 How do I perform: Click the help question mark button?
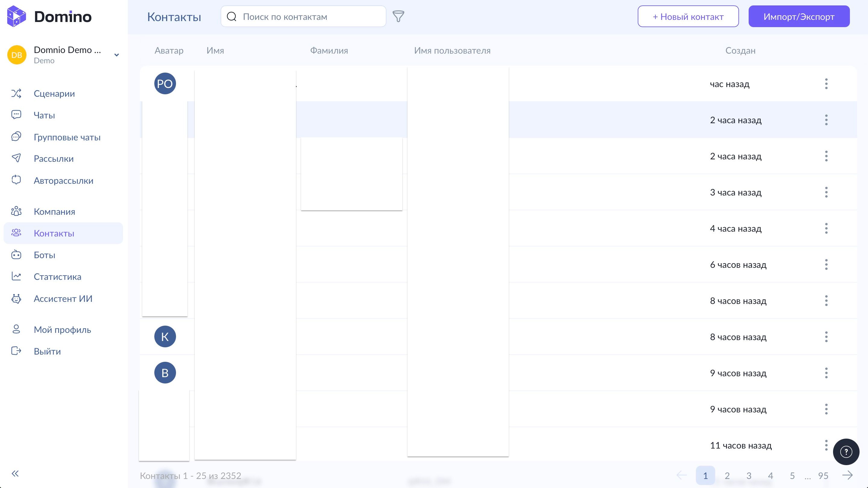[x=846, y=452]
